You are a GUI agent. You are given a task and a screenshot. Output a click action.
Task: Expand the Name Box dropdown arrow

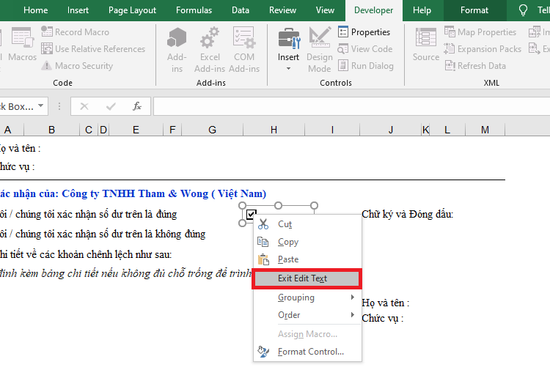tap(41, 107)
